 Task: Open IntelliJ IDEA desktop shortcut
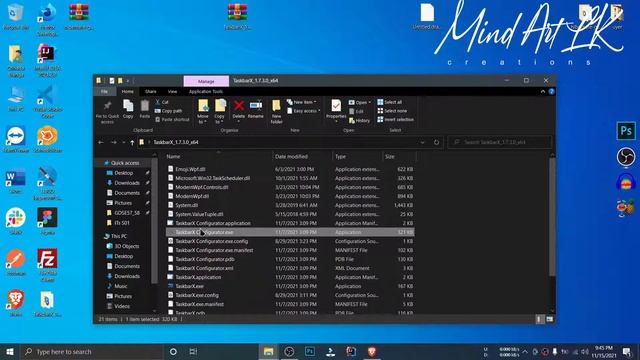tap(47, 60)
